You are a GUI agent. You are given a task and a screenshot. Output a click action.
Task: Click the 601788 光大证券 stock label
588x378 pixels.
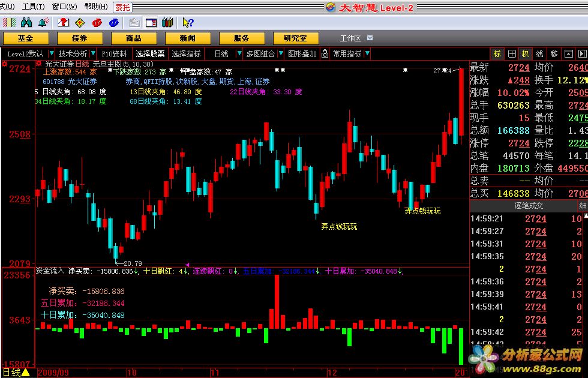(x=70, y=82)
